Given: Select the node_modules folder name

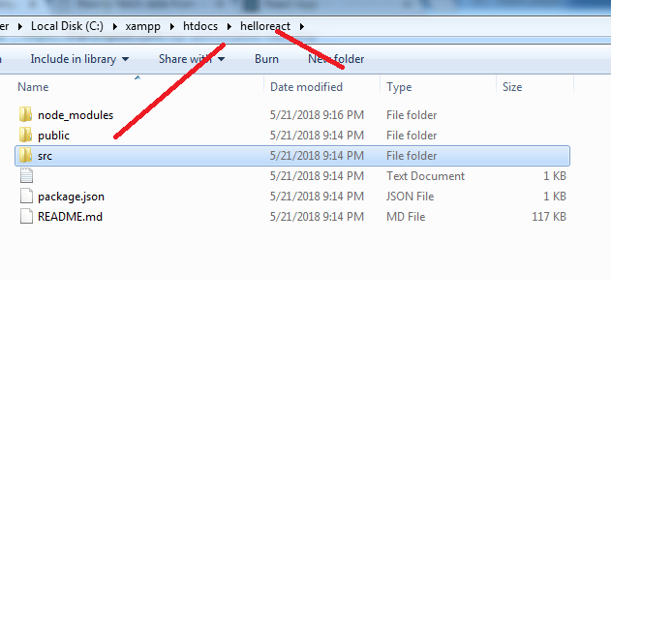Looking at the screenshot, I should (x=76, y=115).
